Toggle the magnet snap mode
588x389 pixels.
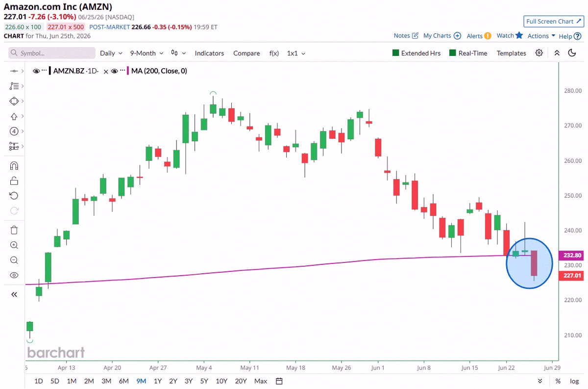coord(14,166)
